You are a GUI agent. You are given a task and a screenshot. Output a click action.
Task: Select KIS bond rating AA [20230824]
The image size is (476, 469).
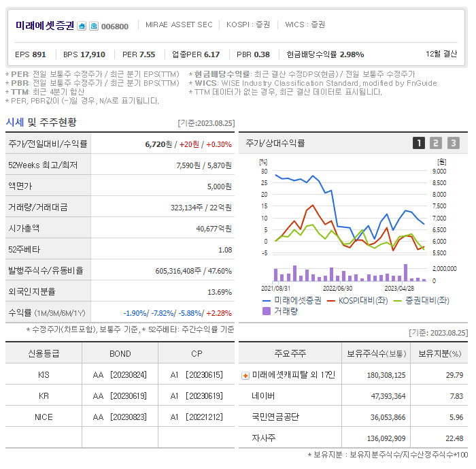(x=120, y=375)
